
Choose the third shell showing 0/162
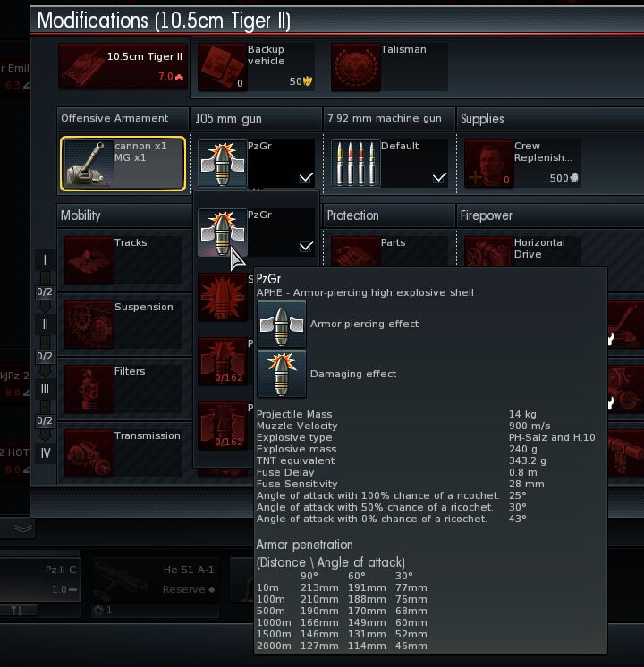[223, 361]
